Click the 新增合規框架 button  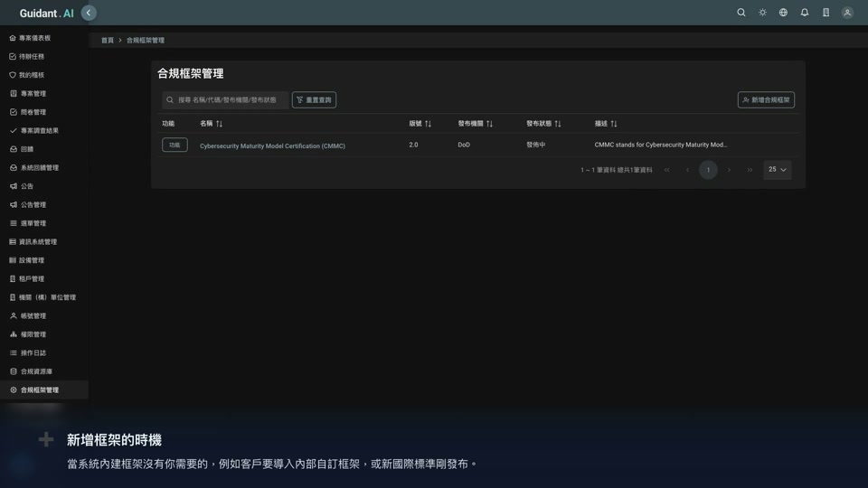pos(766,100)
